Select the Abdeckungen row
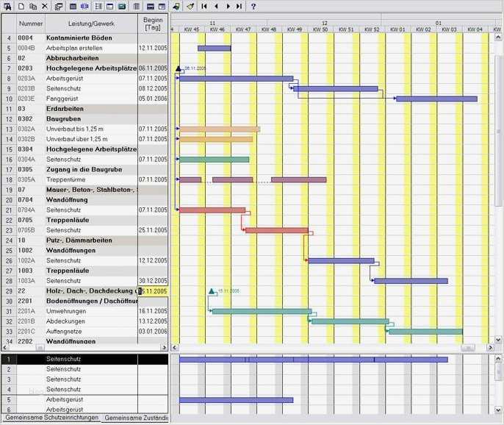The image size is (504, 425). [85, 321]
